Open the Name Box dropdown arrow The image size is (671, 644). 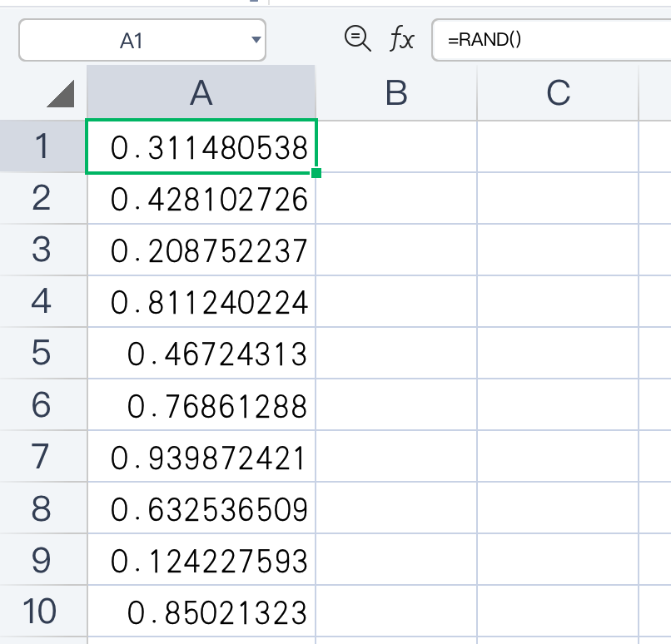pos(256,40)
